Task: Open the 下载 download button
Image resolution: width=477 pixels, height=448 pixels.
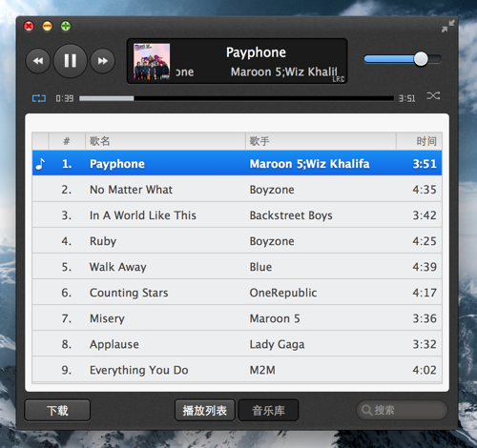Action: (x=57, y=411)
